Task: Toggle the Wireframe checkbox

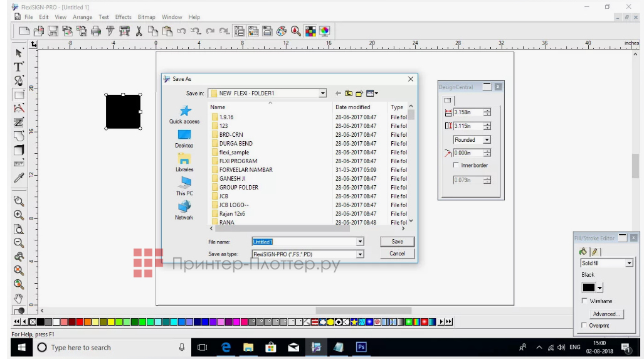Action: click(585, 301)
